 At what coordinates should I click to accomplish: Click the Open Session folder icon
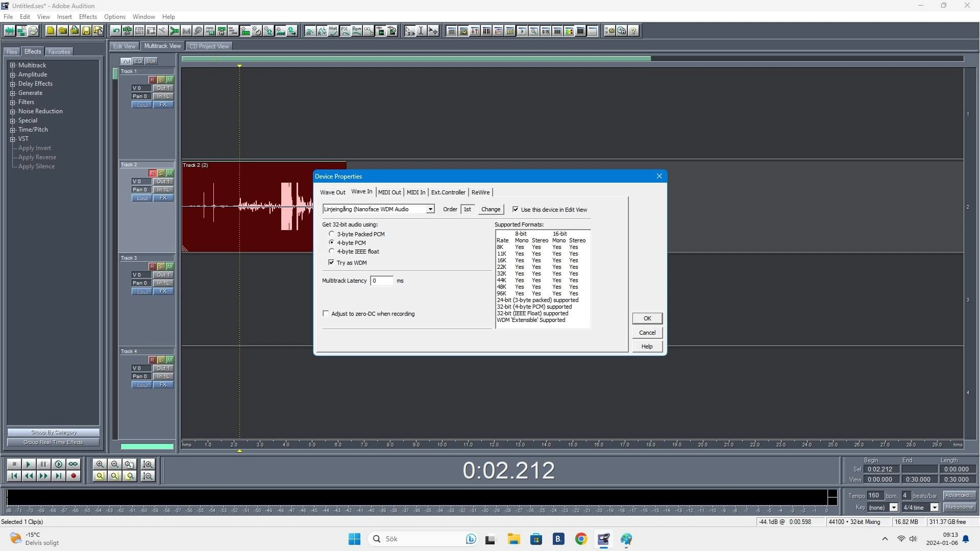[x=62, y=31]
